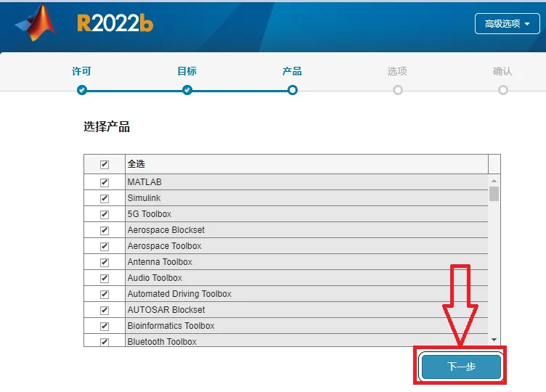Uncheck the Aerospace Toolbox checkbox
This screenshot has width=546, height=392.
105,247
